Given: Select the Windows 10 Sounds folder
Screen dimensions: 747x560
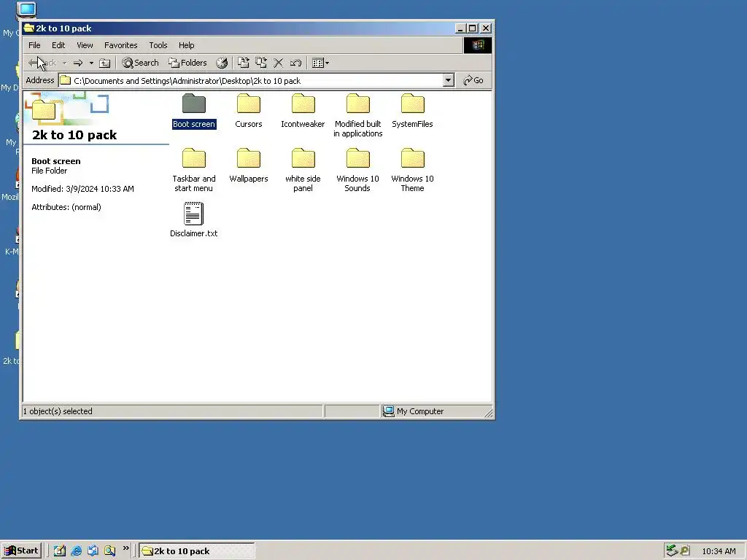Looking at the screenshot, I should point(357,170).
